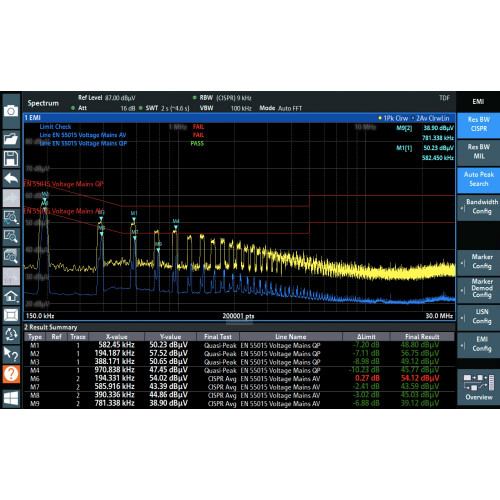Image resolution: width=500 pixels, height=500 pixels.
Task: Click the 30.0 MHz stop frequency label
Action: (439, 316)
